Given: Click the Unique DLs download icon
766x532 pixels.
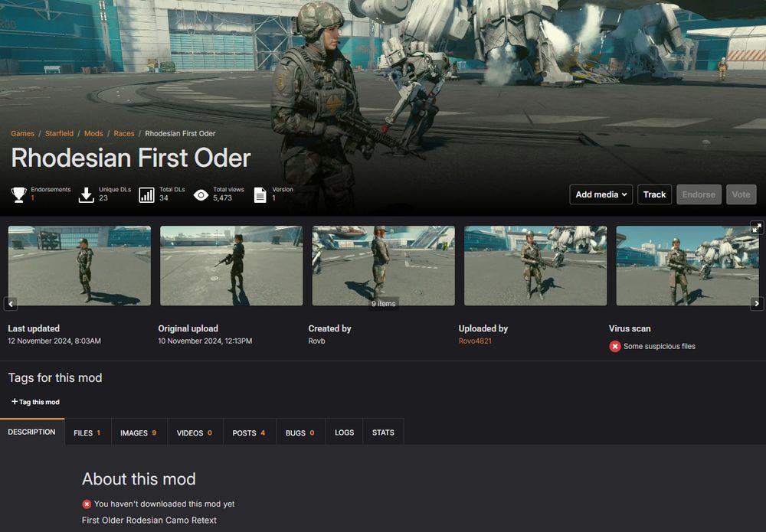Looking at the screenshot, I should (86, 194).
